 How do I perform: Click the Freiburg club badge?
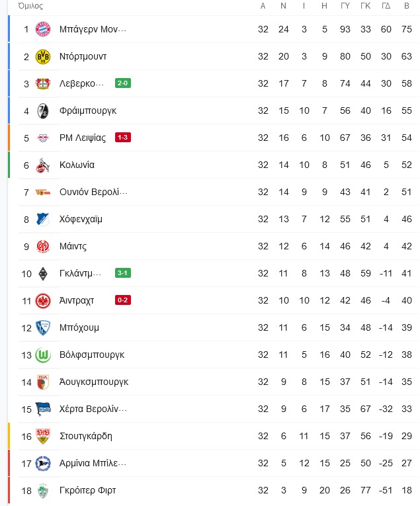click(x=42, y=110)
